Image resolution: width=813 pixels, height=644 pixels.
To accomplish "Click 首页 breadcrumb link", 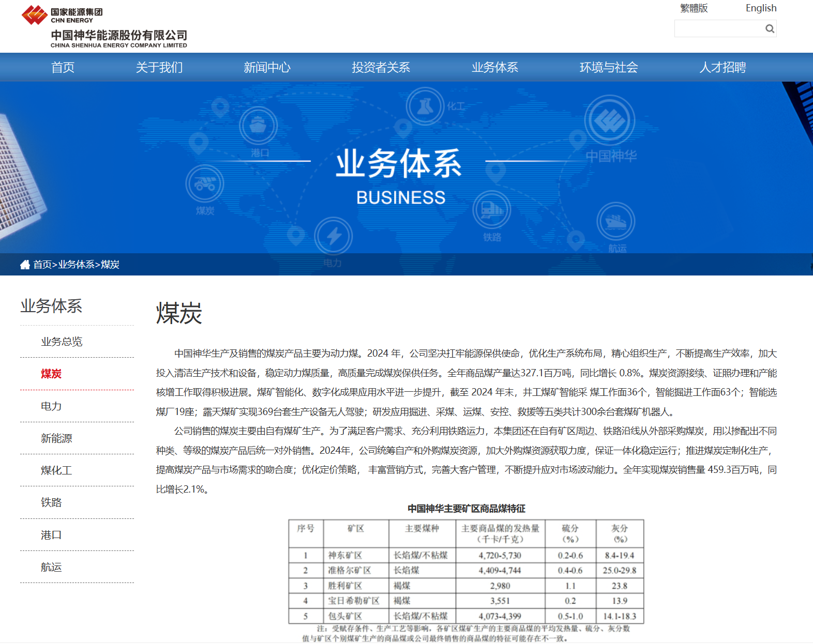I will [42, 265].
